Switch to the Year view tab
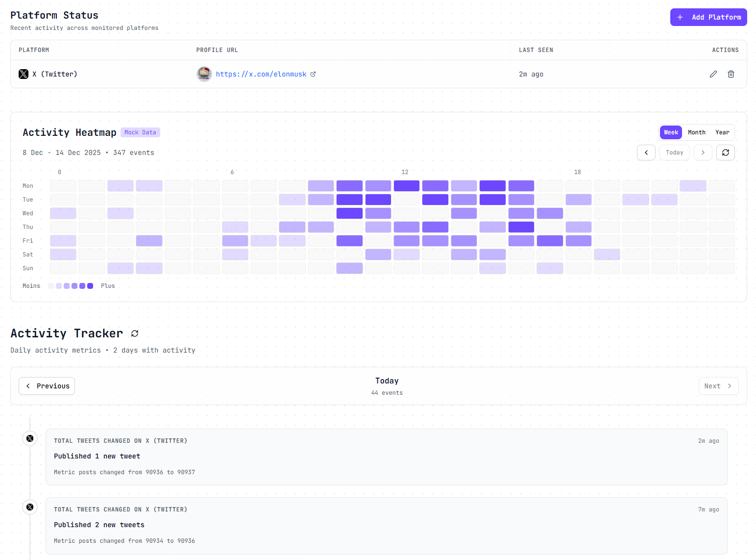This screenshot has width=756, height=560. (x=722, y=132)
